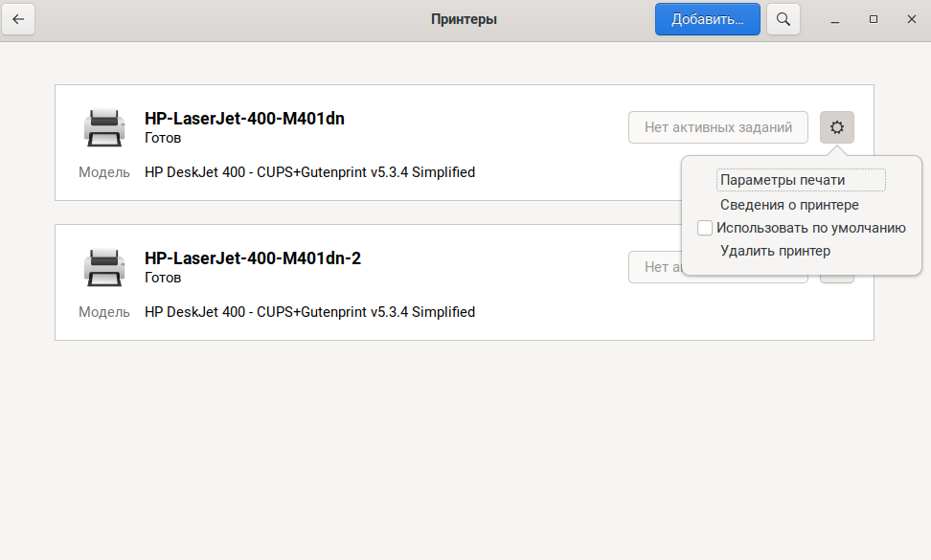Click the HP-LaserJet-400-M401dn-2 printer name
Image resolution: width=931 pixels, height=560 pixels.
coord(252,258)
